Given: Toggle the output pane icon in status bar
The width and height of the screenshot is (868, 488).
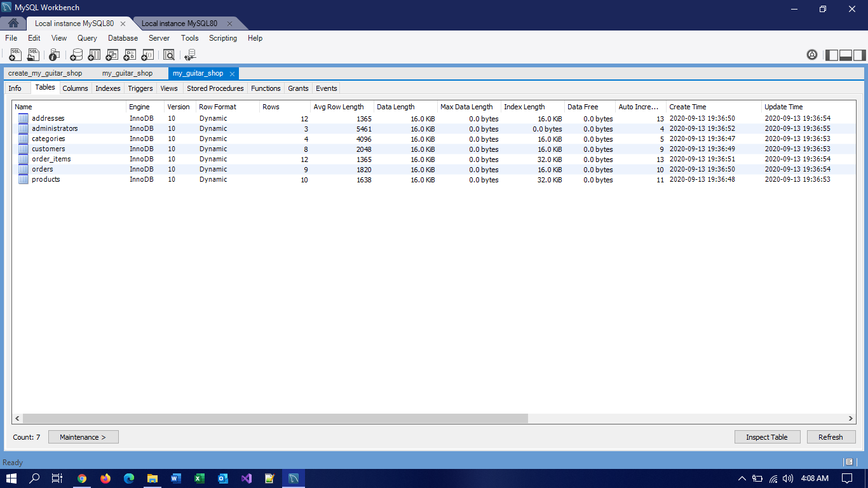Looking at the screenshot, I should (848, 462).
